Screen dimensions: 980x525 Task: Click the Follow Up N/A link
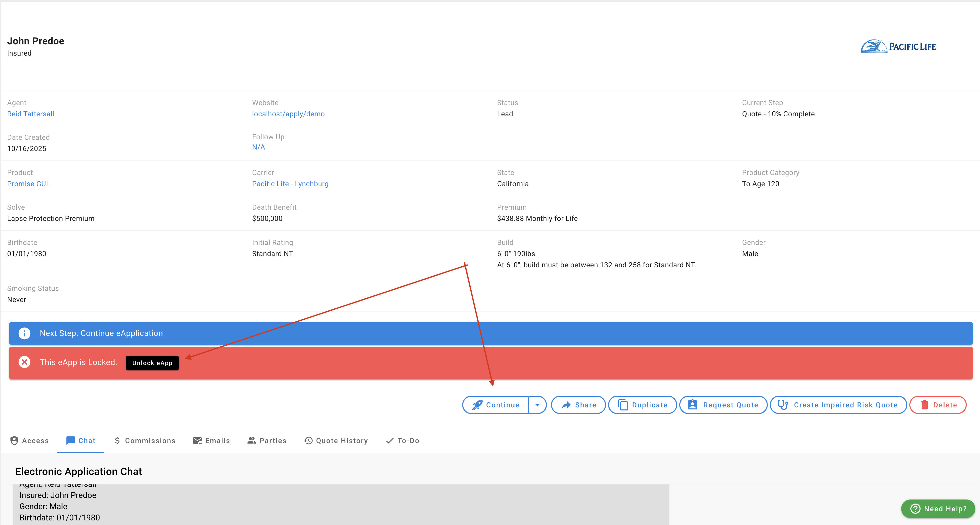[x=258, y=147]
